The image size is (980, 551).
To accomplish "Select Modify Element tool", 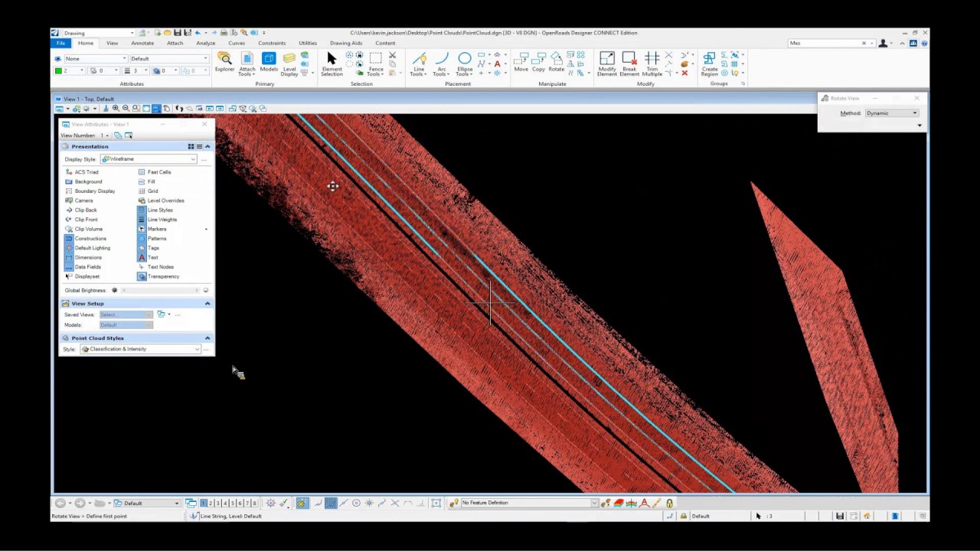I will coord(607,64).
